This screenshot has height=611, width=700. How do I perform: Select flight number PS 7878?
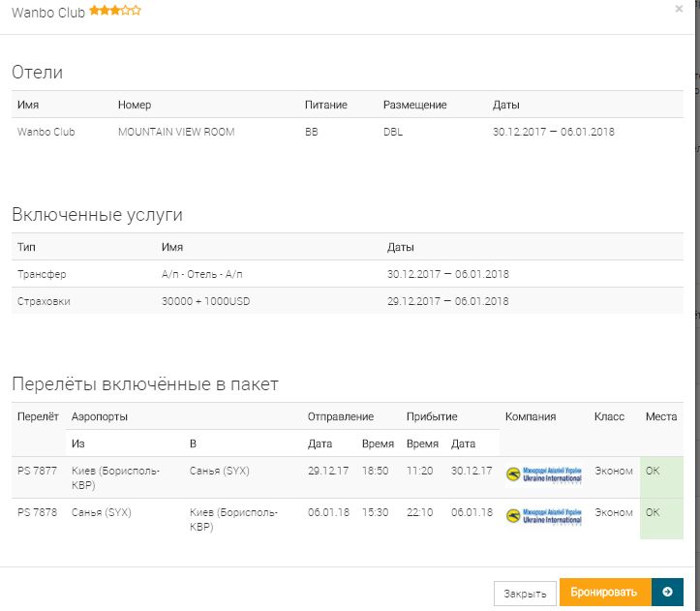[x=37, y=512]
